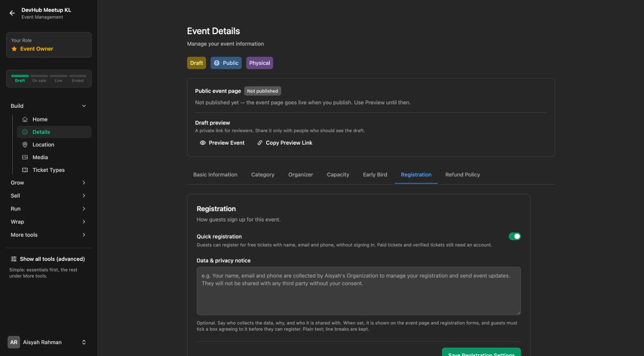Click the Draft stage in the progress bar
This screenshot has height=356, width=644.
(x=20, y=78)
